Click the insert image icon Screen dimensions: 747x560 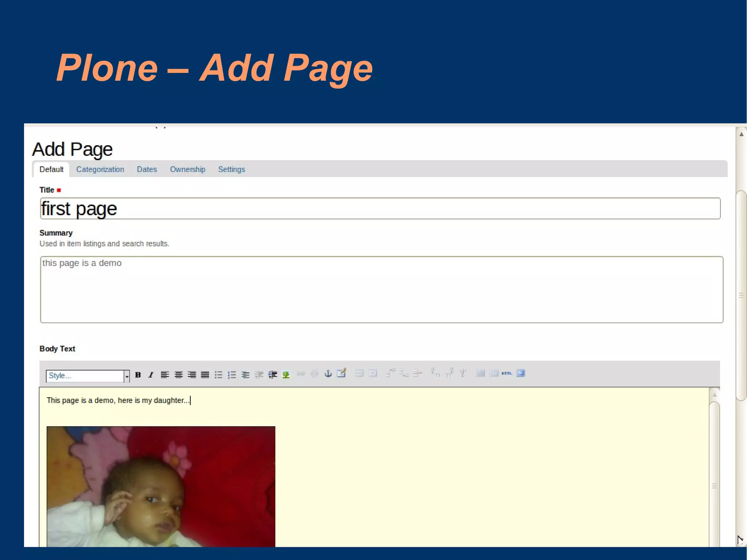pyautogui.click(x=286, y=375)
